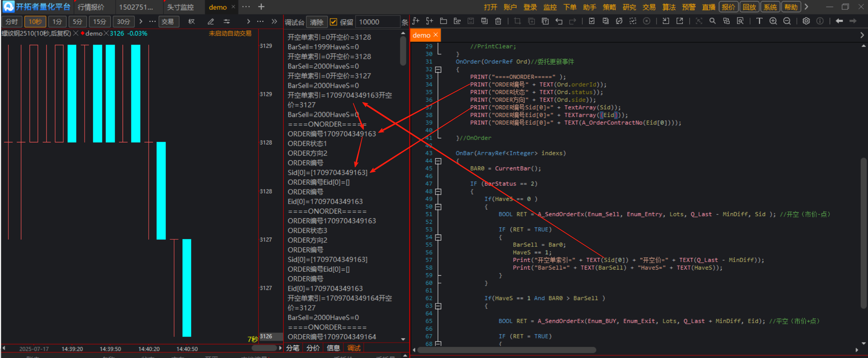Screen dimensions: 868x358
Task: Open the folder icon in editor toolbar
Action: tap(443, 21)
